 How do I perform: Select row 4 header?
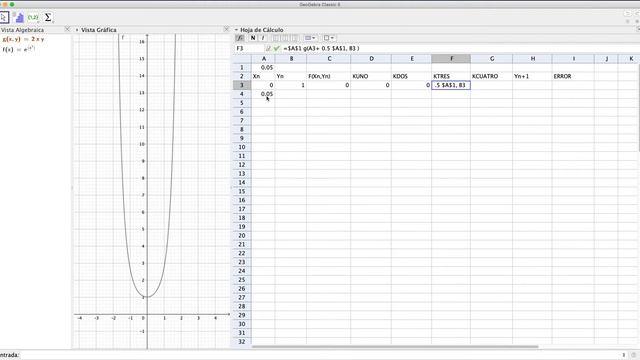pos(242,94)
